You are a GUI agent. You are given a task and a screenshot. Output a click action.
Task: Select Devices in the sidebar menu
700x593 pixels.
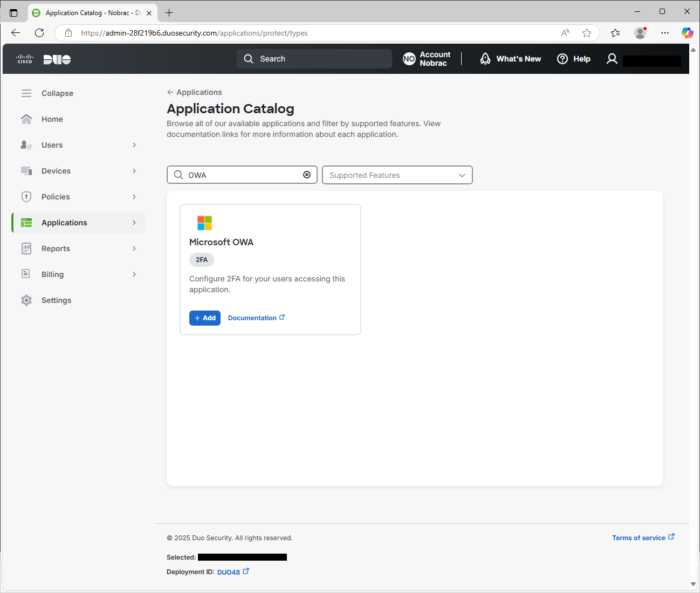(x=56, y=171)
